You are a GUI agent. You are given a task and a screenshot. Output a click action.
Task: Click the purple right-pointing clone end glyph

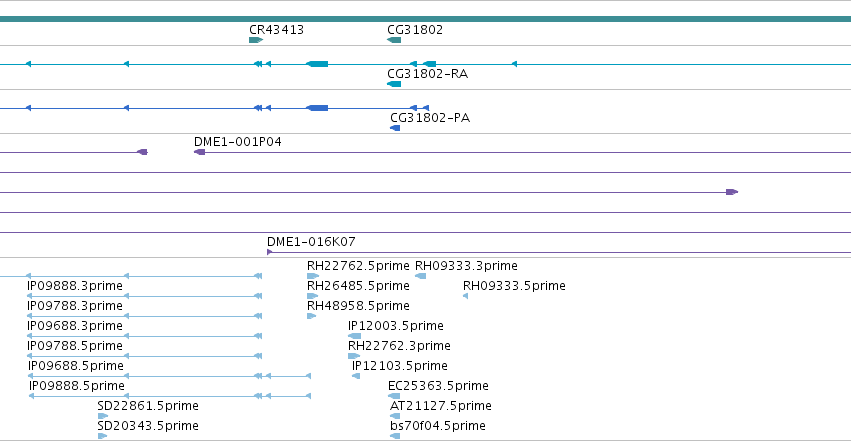[x=732, y=192]
